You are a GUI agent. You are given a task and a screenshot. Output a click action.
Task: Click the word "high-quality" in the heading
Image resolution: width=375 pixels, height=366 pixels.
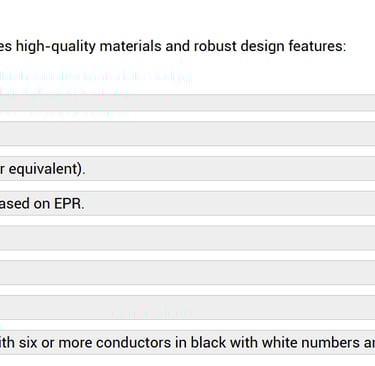(56, 46)
